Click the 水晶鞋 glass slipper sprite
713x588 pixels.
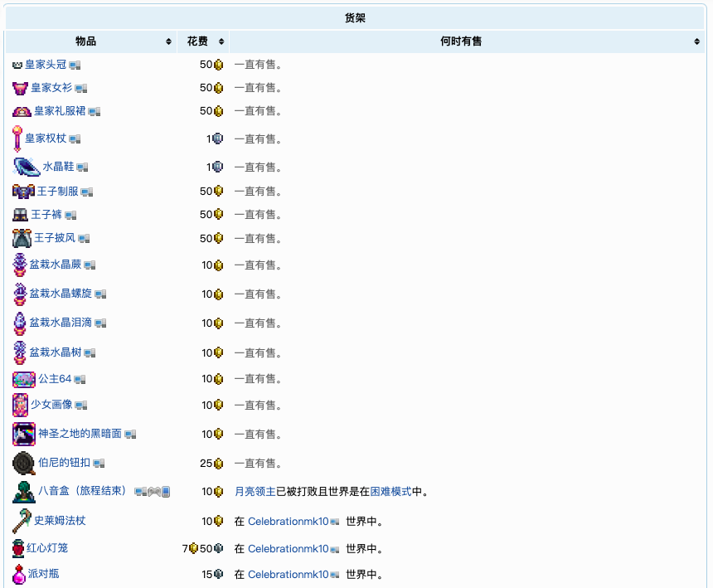click(x=25, y=165)
